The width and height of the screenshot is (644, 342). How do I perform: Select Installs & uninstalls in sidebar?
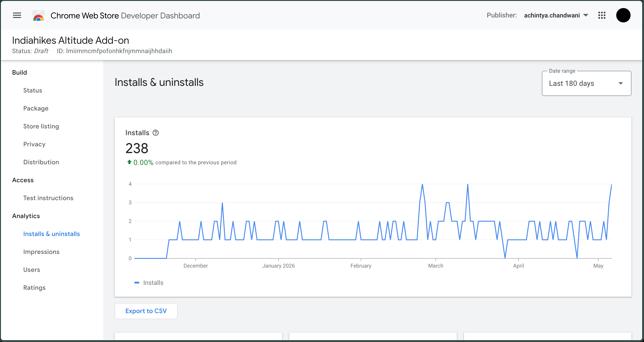52,234
